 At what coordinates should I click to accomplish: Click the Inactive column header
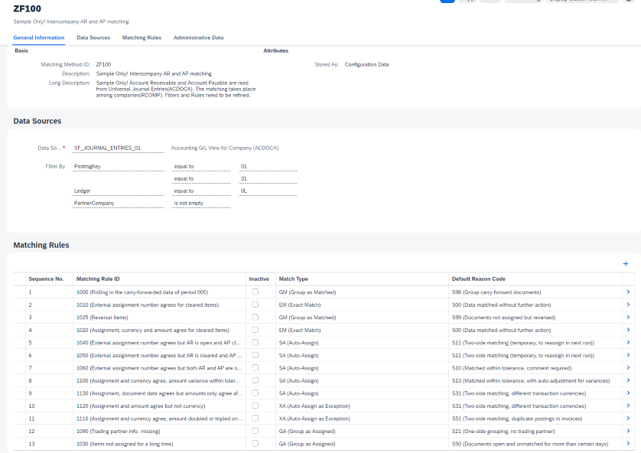click(259, 279)
